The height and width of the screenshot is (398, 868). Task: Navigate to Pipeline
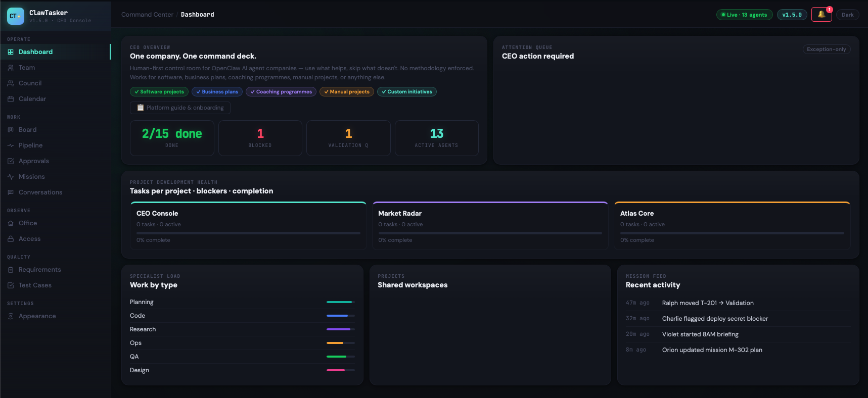click(55, 145)
